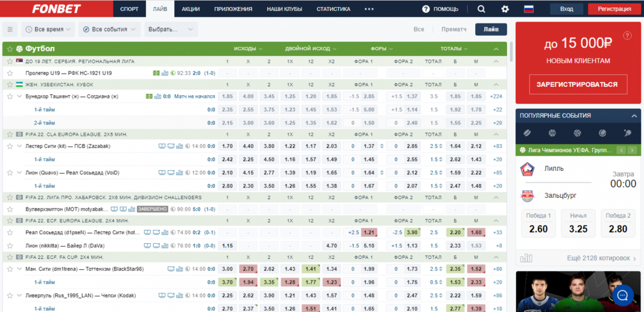
Task: Open the Все время dropdown
Action: pos(48,30)
